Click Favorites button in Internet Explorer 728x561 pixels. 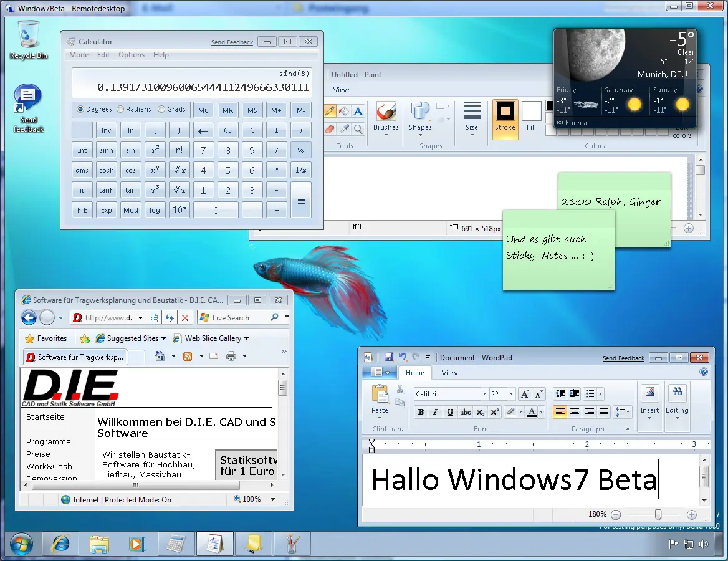[46, 338]
